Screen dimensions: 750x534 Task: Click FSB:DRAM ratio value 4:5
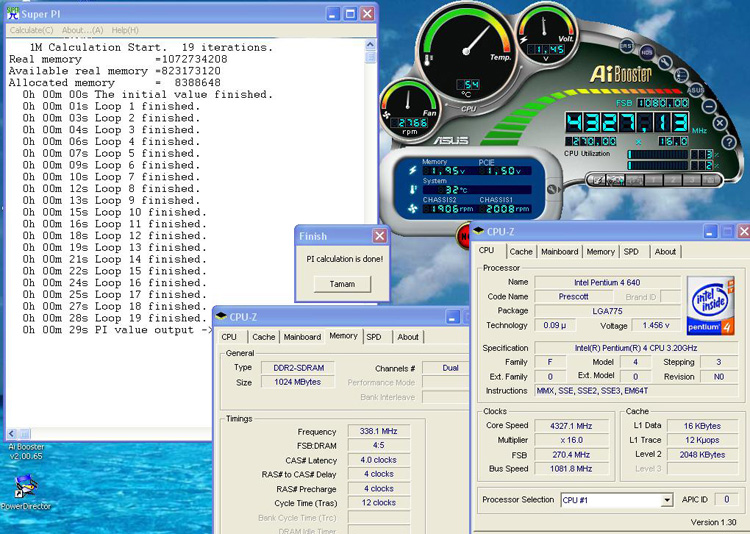tap(378, 445)
